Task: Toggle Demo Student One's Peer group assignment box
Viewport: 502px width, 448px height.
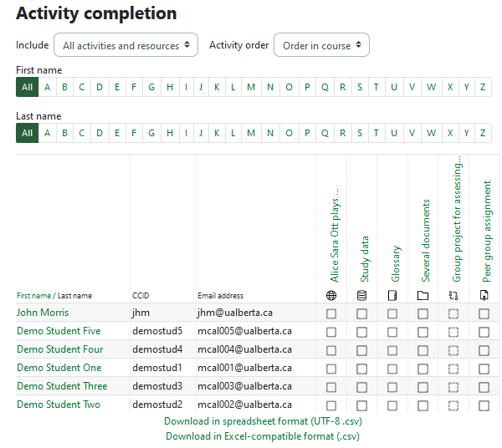Action: click(484, 369)
